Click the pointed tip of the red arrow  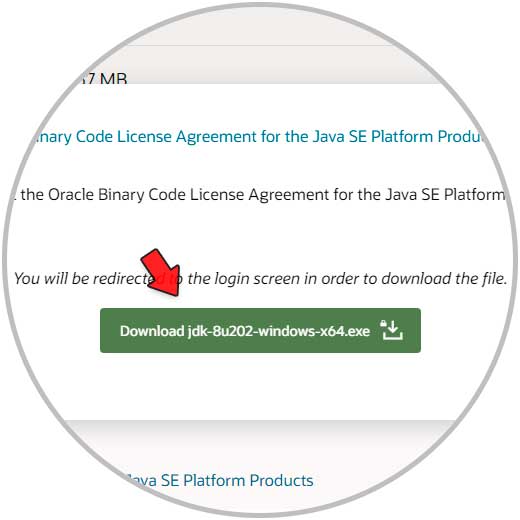point(177,293)
